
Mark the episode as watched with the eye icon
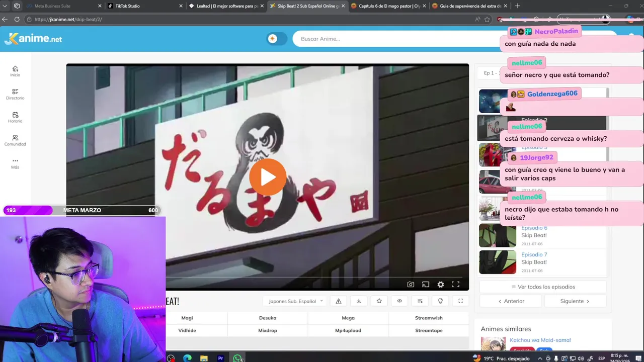click(399, 301)
